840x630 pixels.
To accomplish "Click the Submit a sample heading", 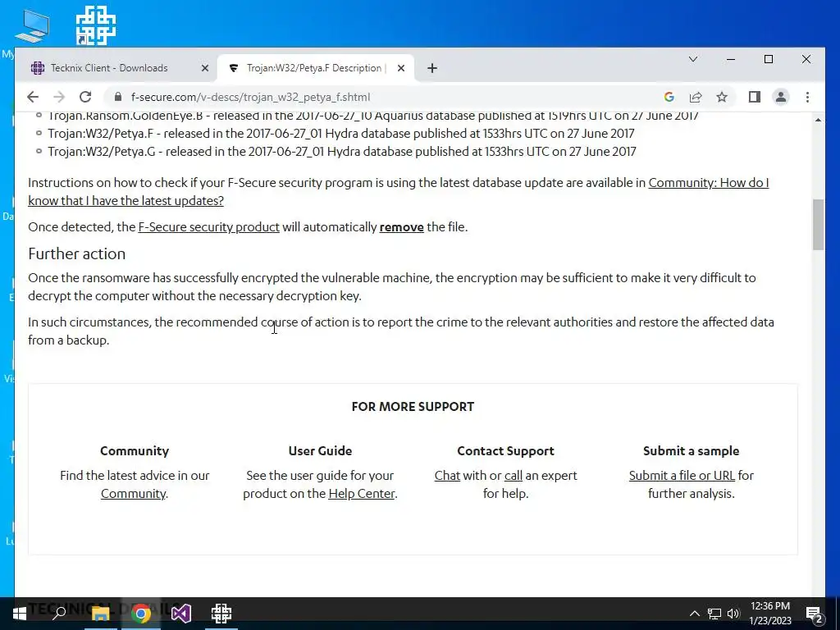I will [x=691, y=451].
